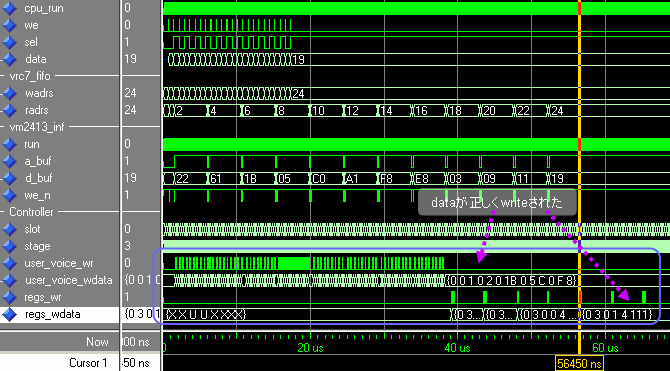
Task: Click the diamond icon next to wadrs
Action: tap(9, 93)
